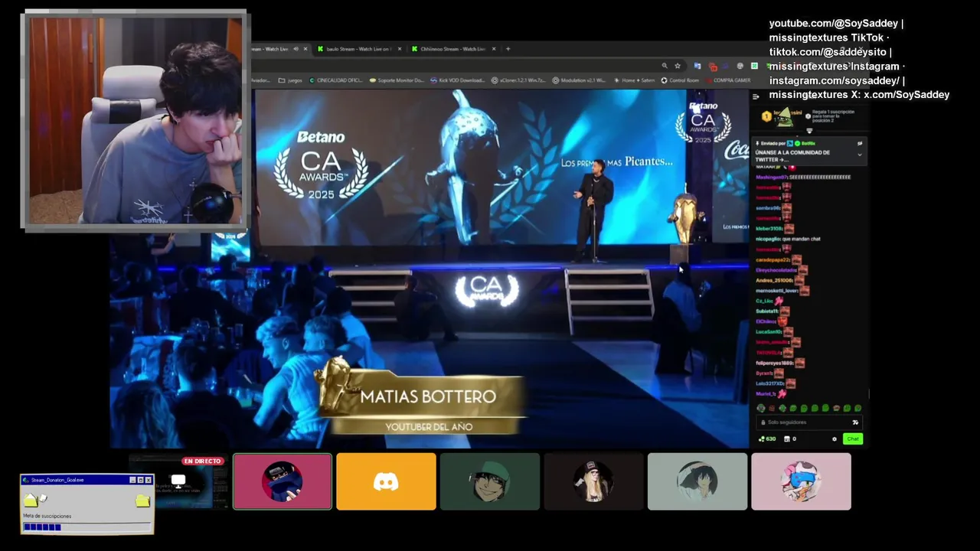This screenshot has height=551, width=980.
Task: Open the red extension icon in toolbar
Action: (x=713, y=67)
